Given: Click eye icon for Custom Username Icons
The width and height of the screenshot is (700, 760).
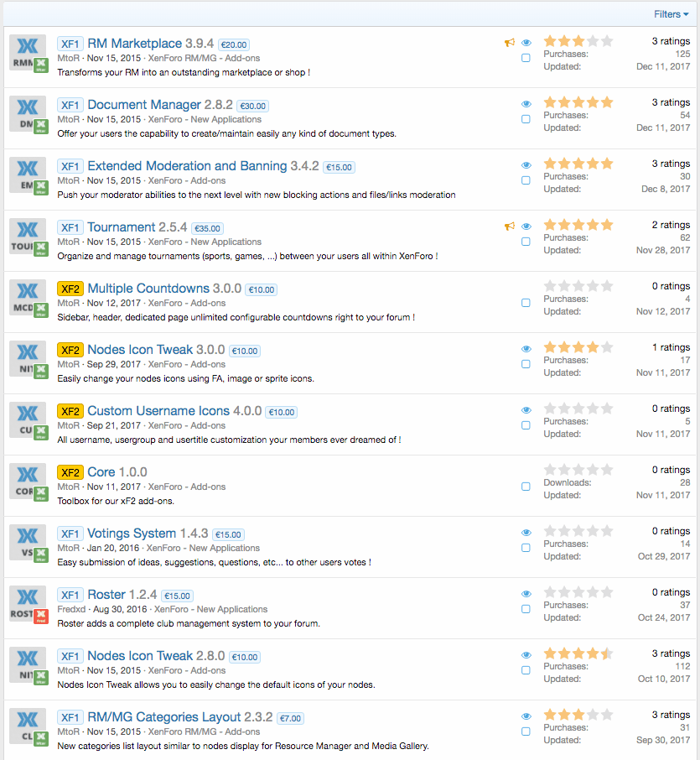Looking at the screenshot, I should (x=526, y=410).
